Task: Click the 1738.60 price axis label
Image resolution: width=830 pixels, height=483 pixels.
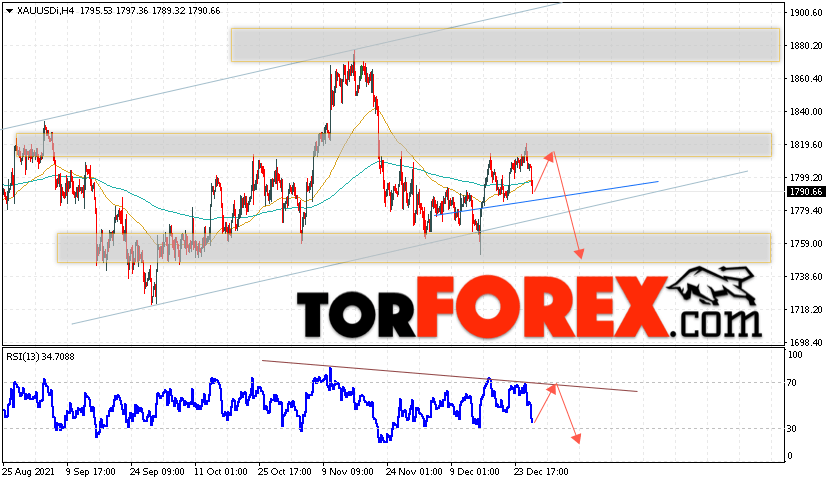Action: (x=805, y=276)
